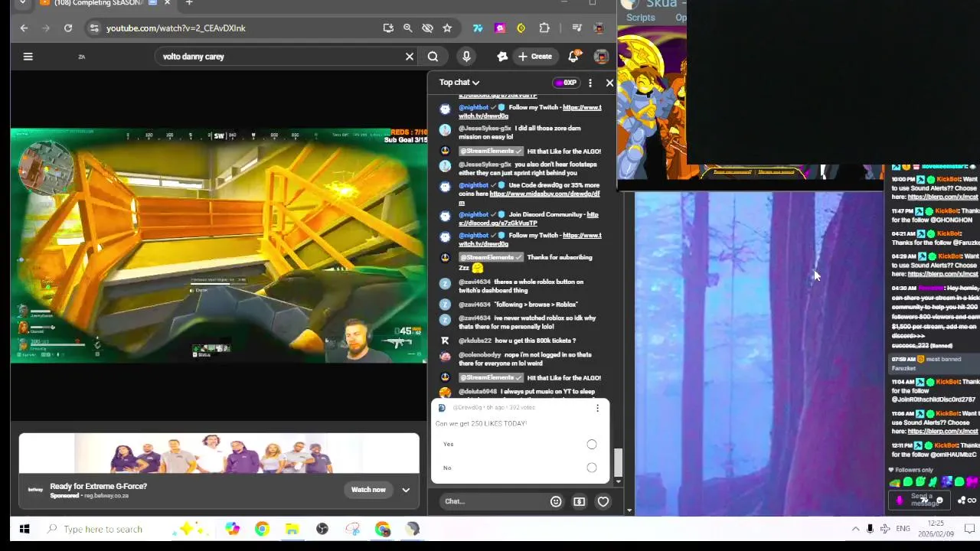Reload the YouTube page
This screenshot has width=980, height=551.
pos(68,28)
